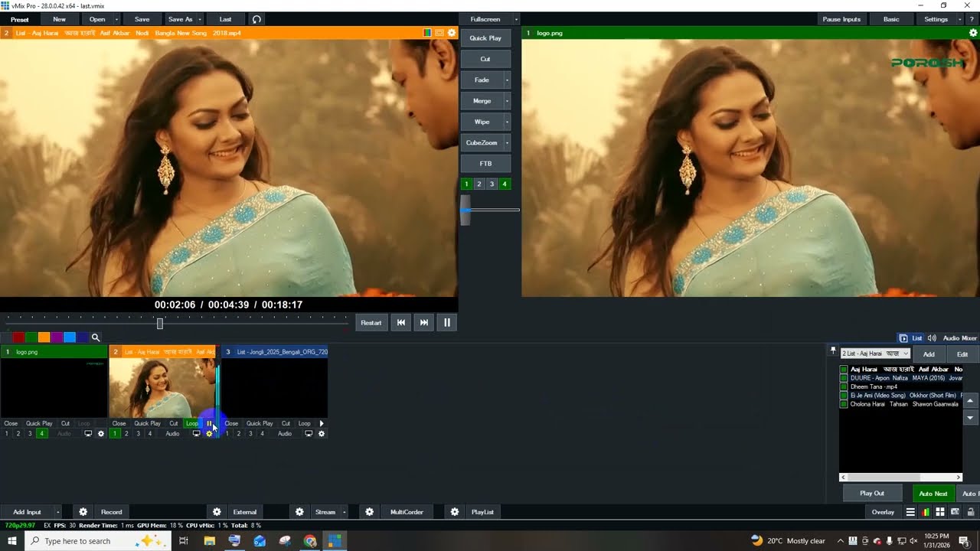Toggle overlay 4 under the transition buttons
Image resolution: width=980 pixels, height=551 pixels.
[x=505, y=184]
